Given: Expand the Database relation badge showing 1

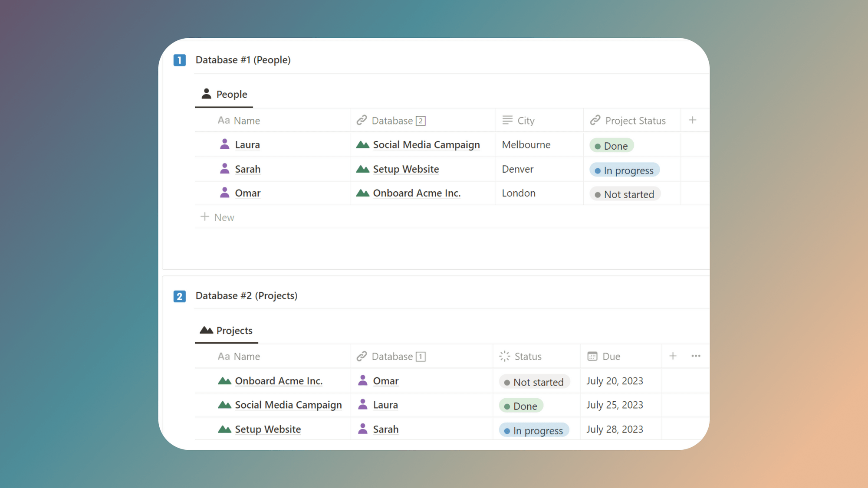Looking at the screenshot, I should (x=420, y=356).
